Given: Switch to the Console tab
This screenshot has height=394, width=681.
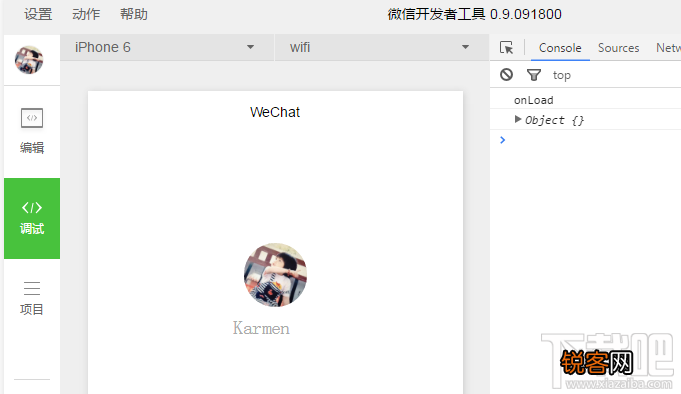Looking at the screenshot, I should (x=560, y=48).
